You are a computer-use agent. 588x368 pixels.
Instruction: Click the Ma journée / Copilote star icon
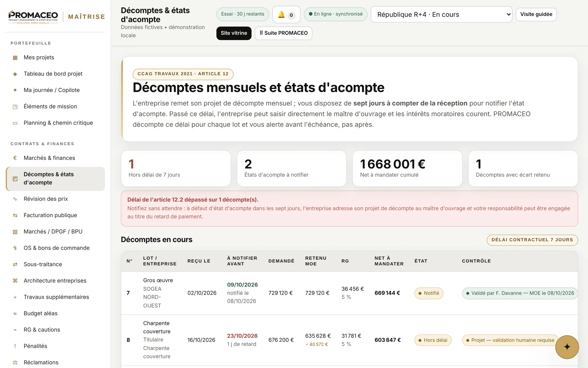[x=15, y=90]
